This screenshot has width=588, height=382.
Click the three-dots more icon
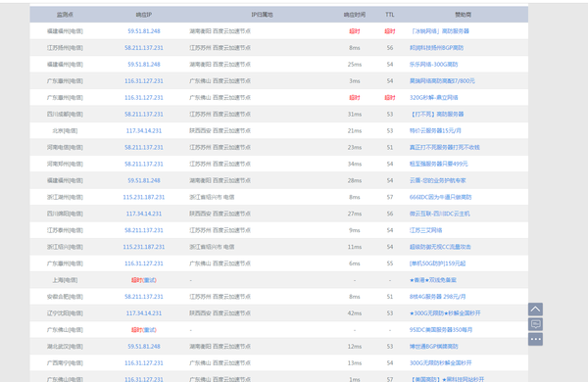(535, 339)
